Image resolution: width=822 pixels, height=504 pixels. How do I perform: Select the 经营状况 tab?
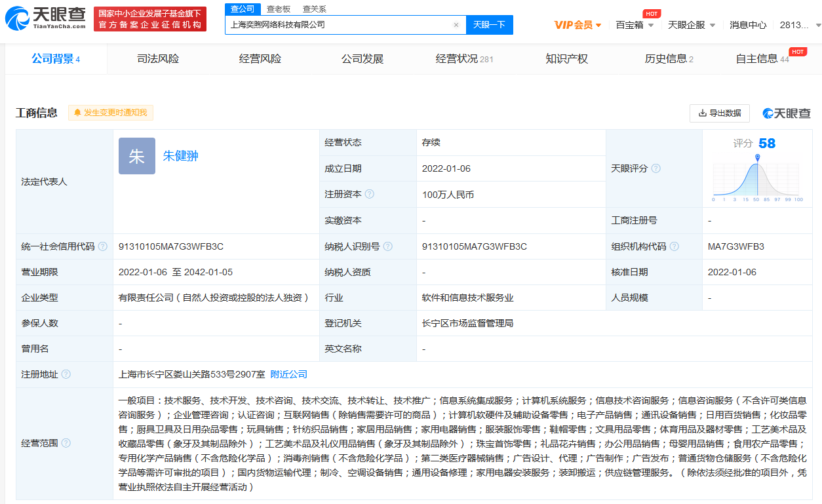[465, 59]
